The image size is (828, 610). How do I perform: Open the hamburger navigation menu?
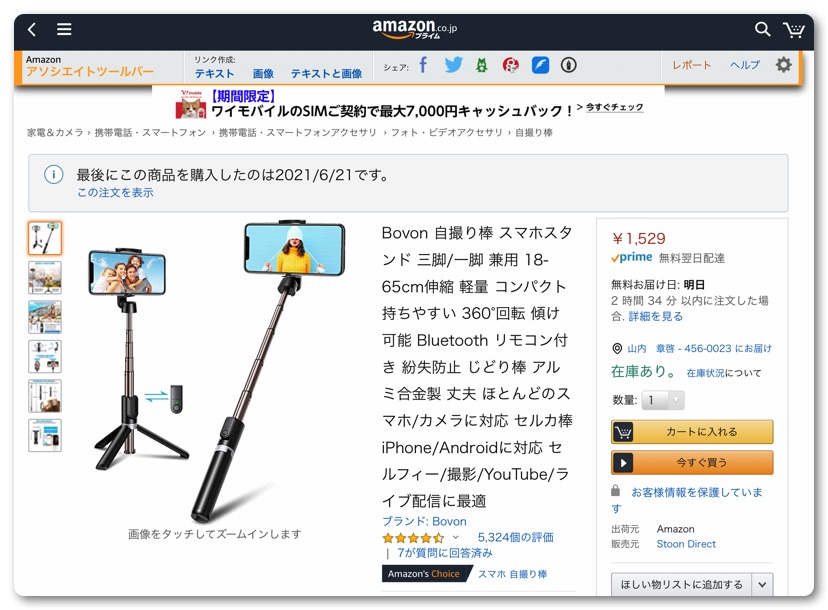click(x=64, y=29)
